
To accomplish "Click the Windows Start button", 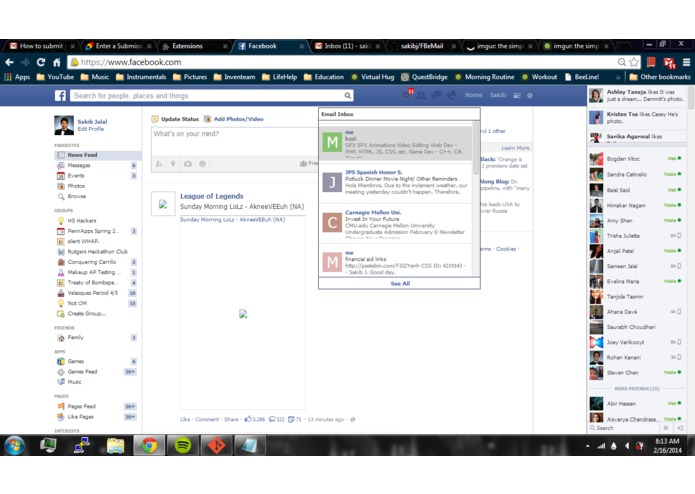I will click(14, 445).
